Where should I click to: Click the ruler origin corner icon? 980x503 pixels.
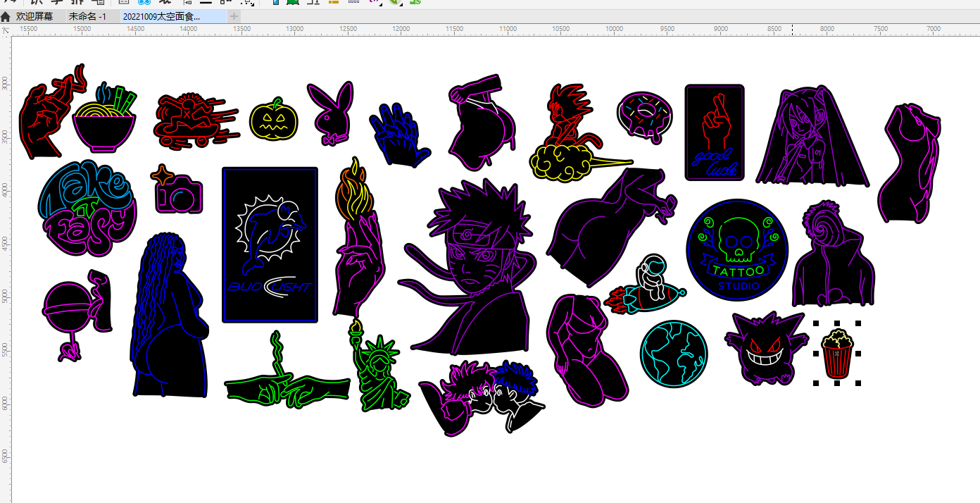coord(6,30)
